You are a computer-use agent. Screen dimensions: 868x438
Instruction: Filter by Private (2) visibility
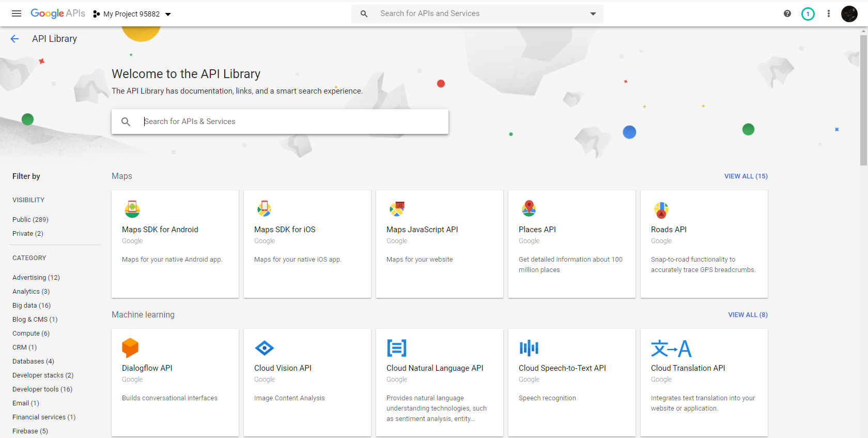pos(28,233)
